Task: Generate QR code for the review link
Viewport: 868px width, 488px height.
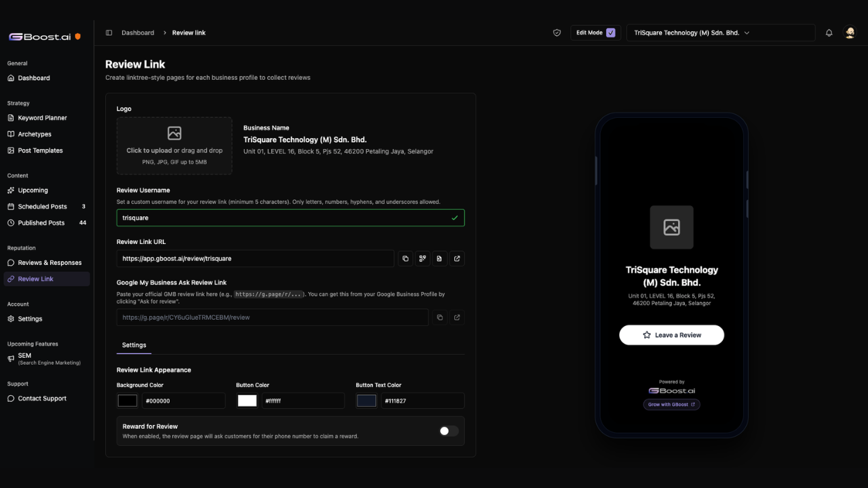Action: [422, 258]
